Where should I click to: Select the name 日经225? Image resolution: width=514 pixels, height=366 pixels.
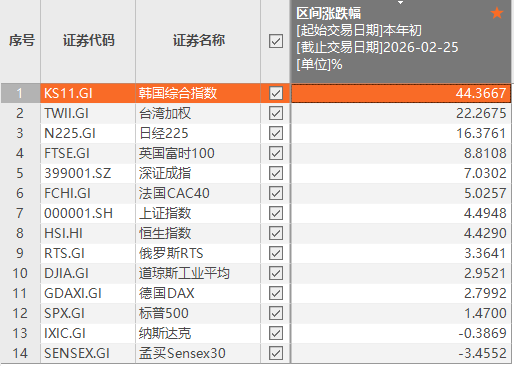tap(164, 133)
